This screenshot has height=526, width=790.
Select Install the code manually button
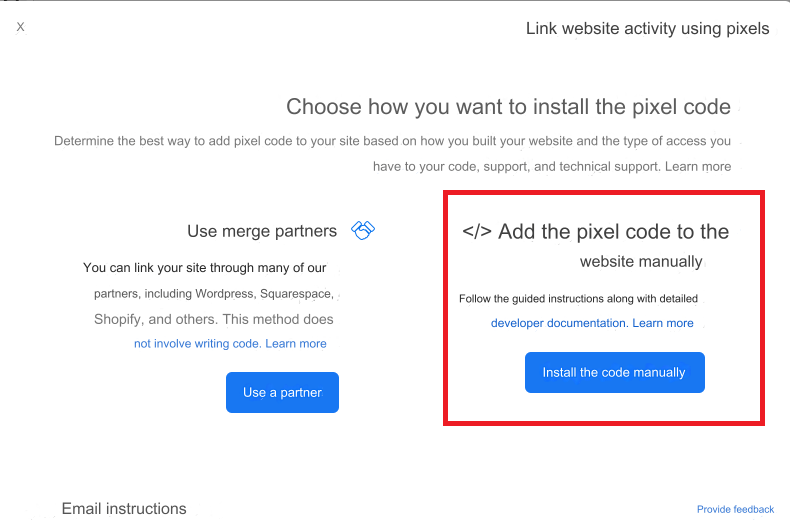(x=615, y=372)
